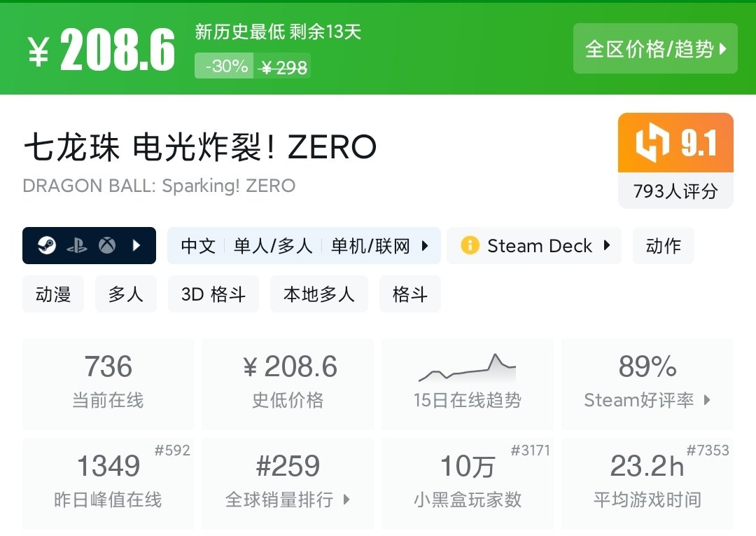
Task: Open 全区价格/趋势 price trends
Action: coord(655,49)
